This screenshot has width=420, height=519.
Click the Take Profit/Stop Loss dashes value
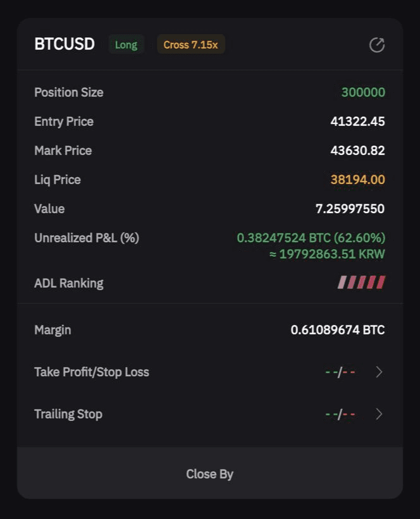click(340, 372)
